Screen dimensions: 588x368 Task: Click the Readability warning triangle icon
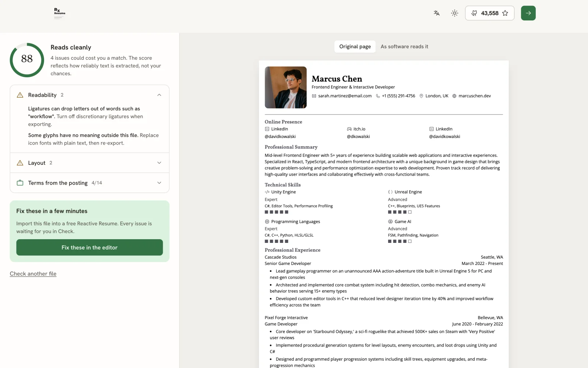(x=20, y=95)
